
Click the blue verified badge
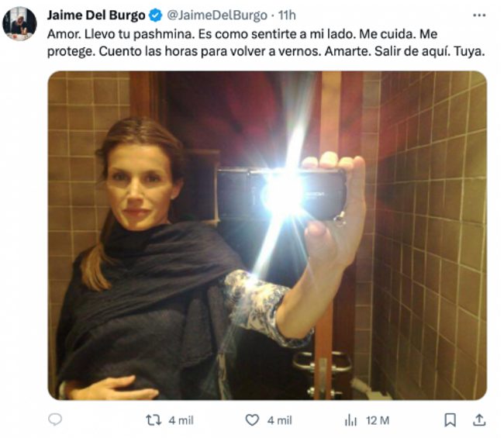click(x=156, y=15)
